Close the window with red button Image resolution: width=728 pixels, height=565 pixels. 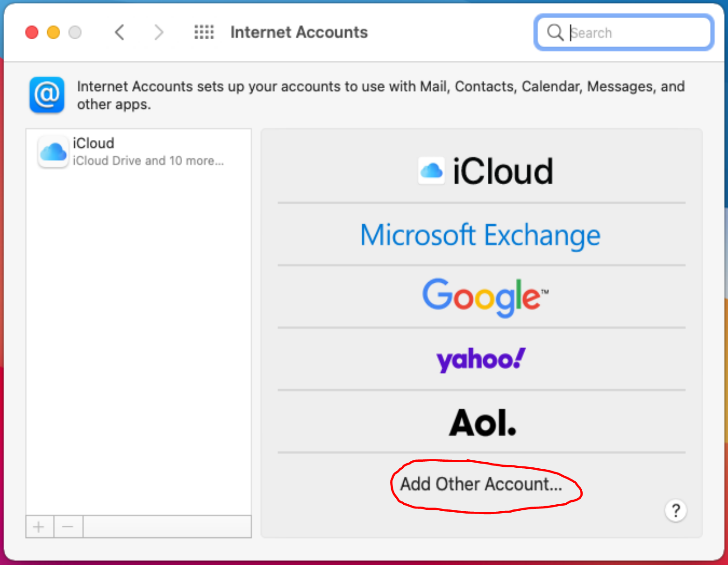click(x=32, y=32)
